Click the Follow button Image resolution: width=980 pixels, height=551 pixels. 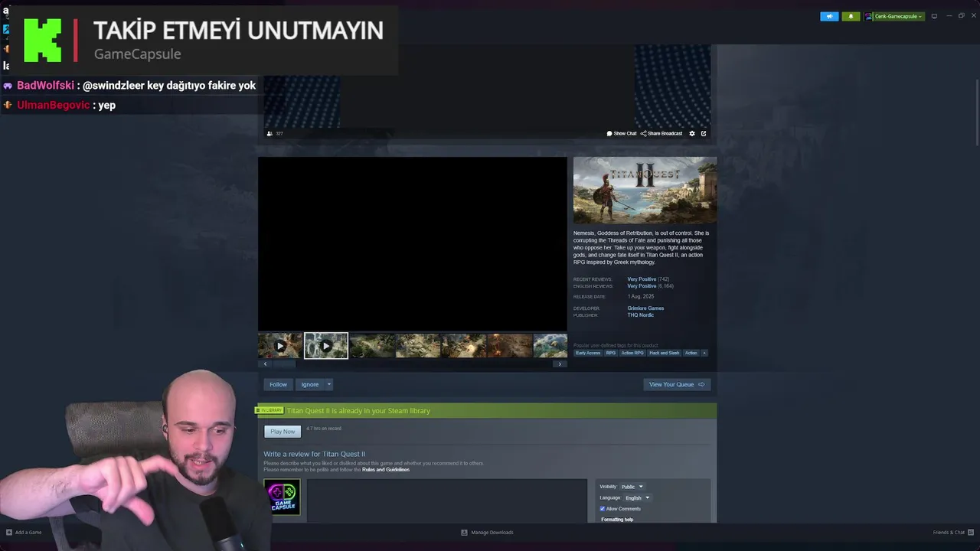pos(278,384)
